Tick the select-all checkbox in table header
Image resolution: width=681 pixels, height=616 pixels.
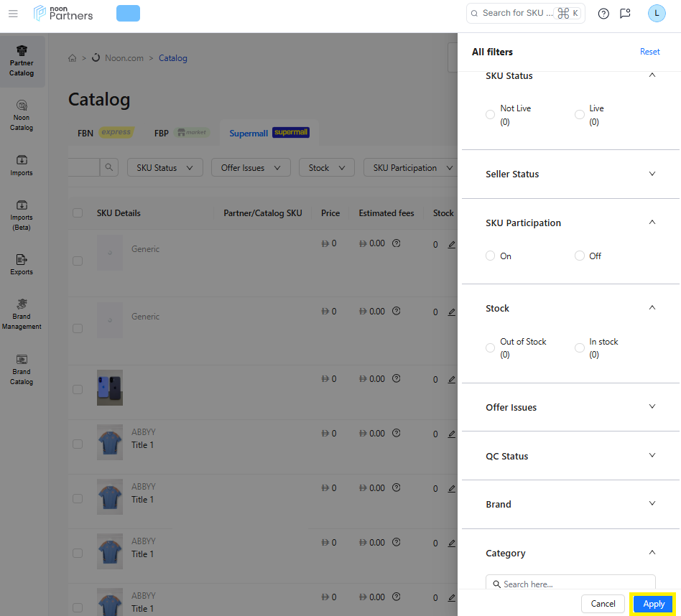pos(78,213)
